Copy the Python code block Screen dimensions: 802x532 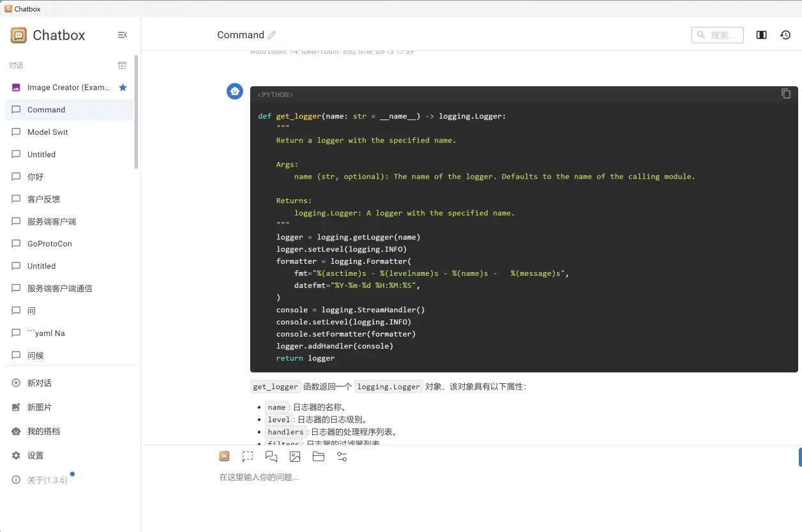tap(786, 94)
